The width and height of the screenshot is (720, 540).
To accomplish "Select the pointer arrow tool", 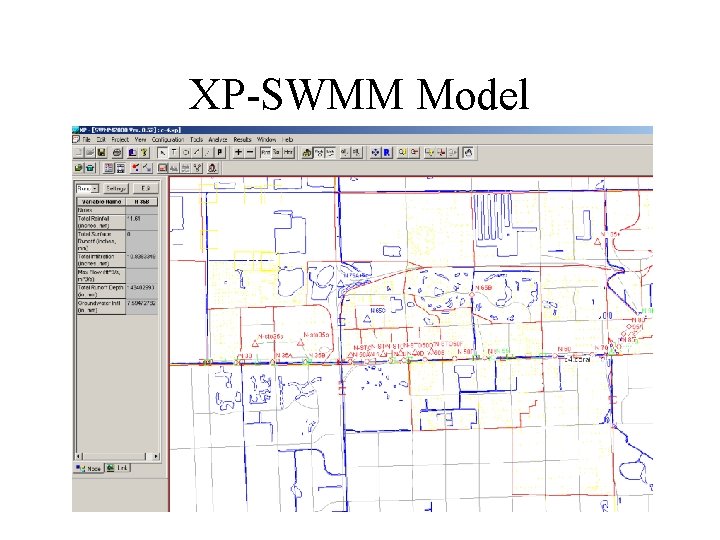I will point(162,152).
